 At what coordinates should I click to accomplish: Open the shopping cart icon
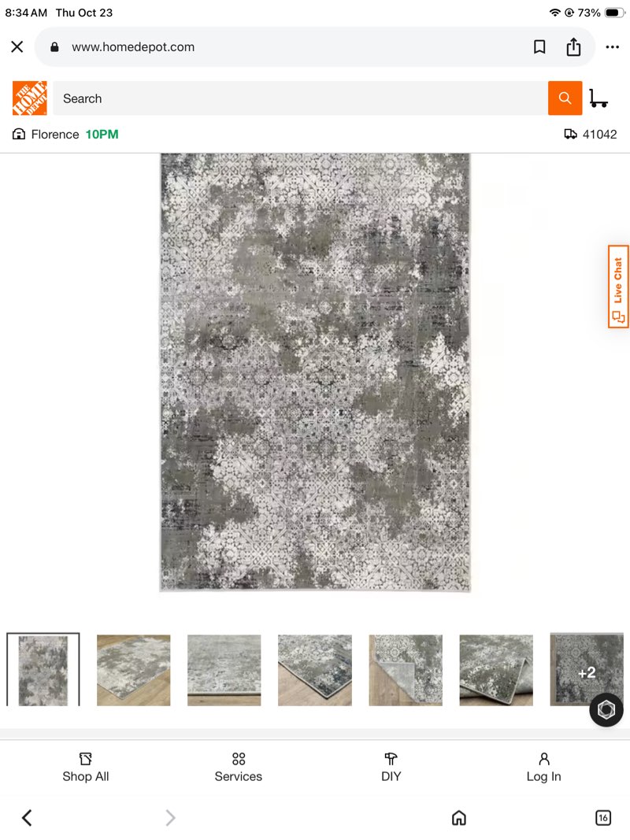[x=598, y=98]
